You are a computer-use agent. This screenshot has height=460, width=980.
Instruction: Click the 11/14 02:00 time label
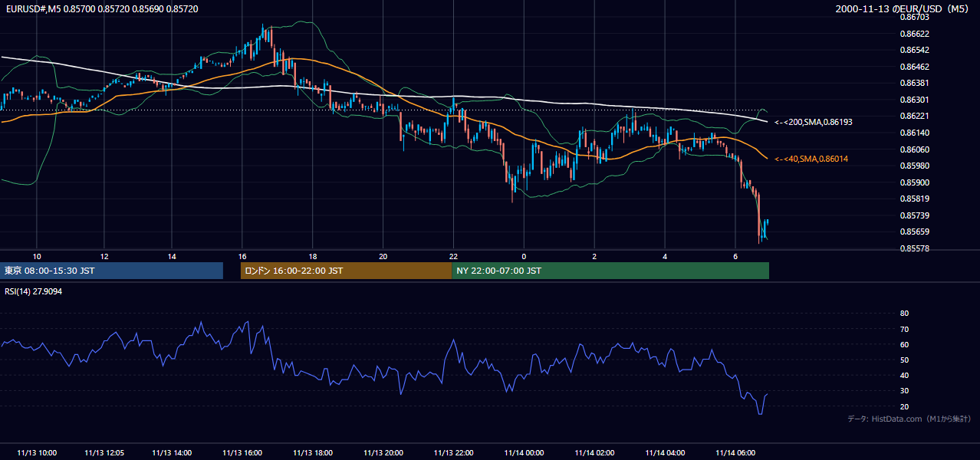[595, 452]
